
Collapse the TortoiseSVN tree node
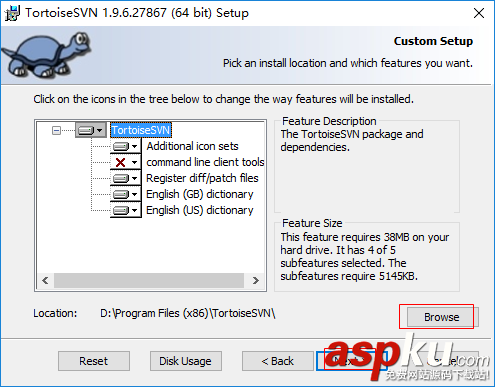pos(57,130)
